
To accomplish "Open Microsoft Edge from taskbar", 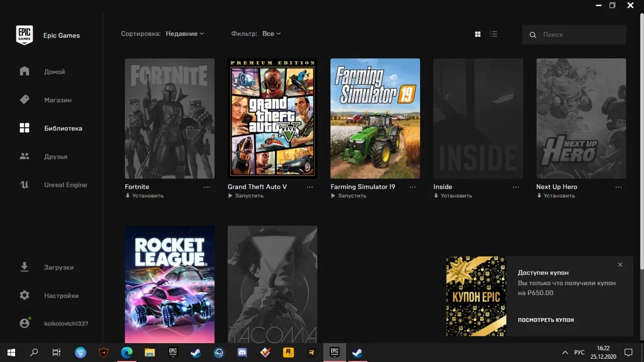I will [x=126, y=352].
